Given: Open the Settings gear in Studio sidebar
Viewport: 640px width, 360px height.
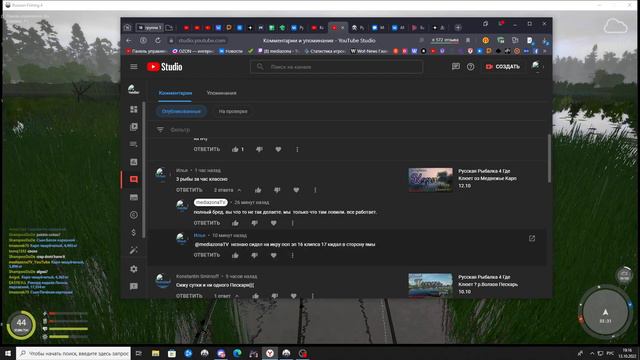Looking at the screenshot, I should coord(133,269).
